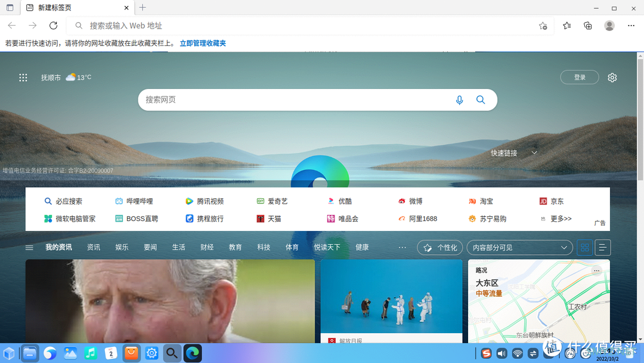
Task: Open the user profile avatar
Action: click(609, 26)
